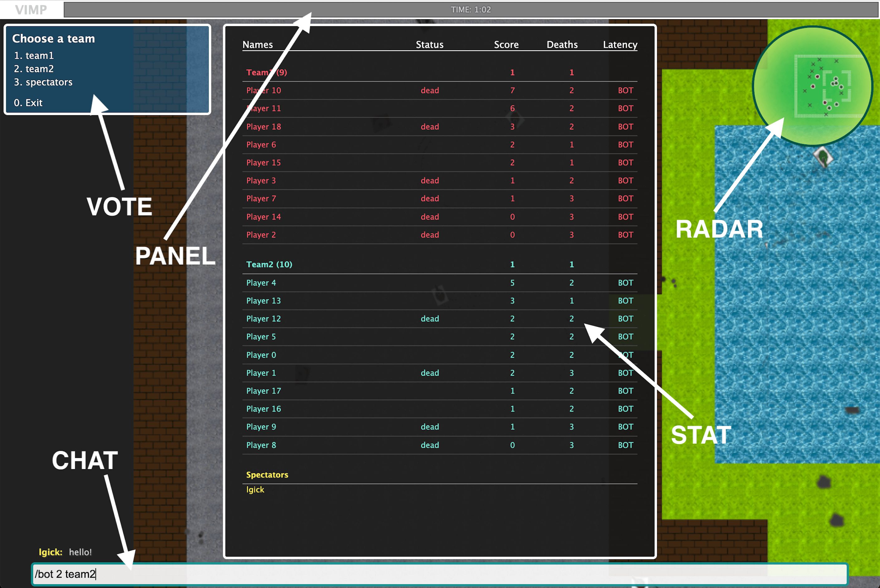The image size is (880, 588).
Task: Click 'Player 4' name
Action: [261, 283]
